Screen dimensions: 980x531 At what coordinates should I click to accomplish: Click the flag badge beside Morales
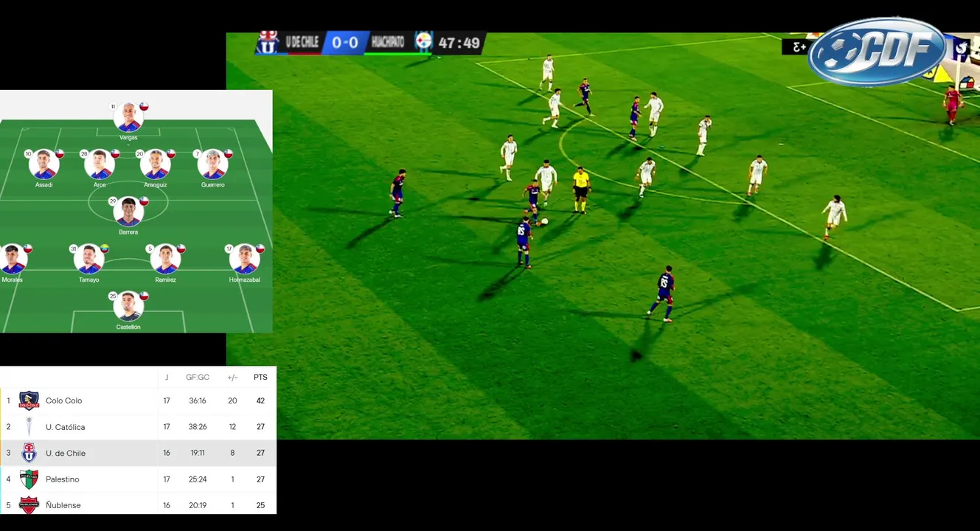tap(28, 249)
